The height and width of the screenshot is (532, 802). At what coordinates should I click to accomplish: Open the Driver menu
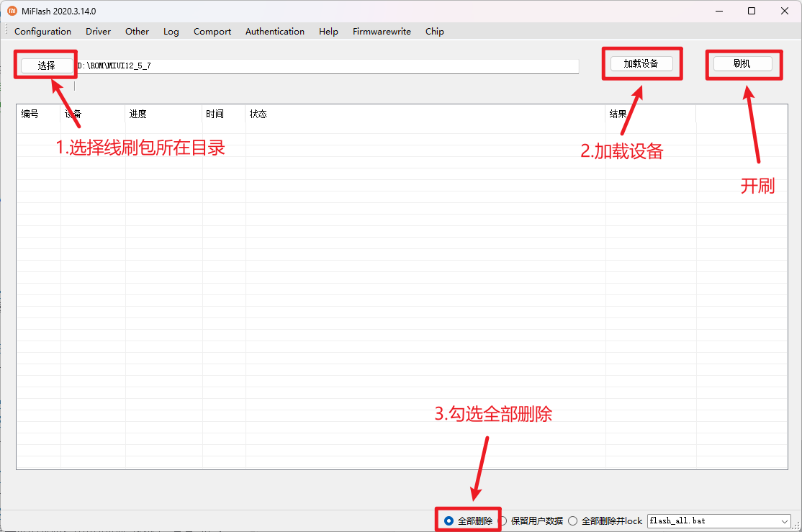coord(98,32)
